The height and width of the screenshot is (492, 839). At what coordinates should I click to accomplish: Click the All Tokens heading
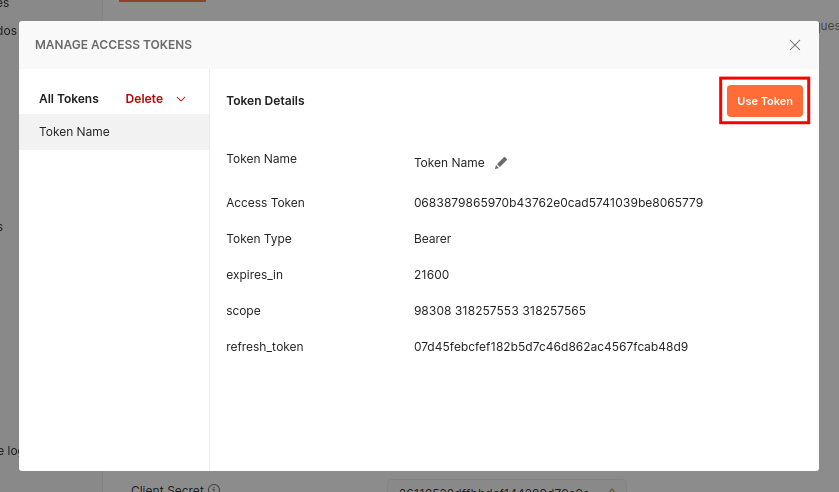click(69, 99)
